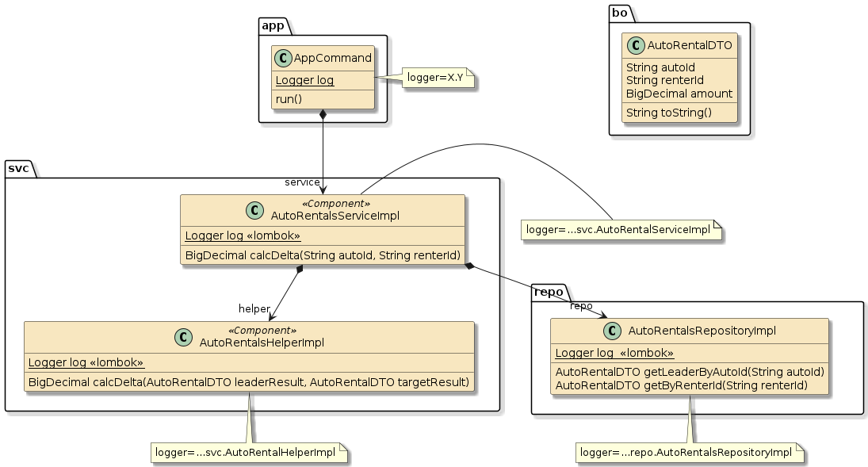Click the 'String toString()' method
Viewport: 868px width, 467px height.
tap(669, 113)
